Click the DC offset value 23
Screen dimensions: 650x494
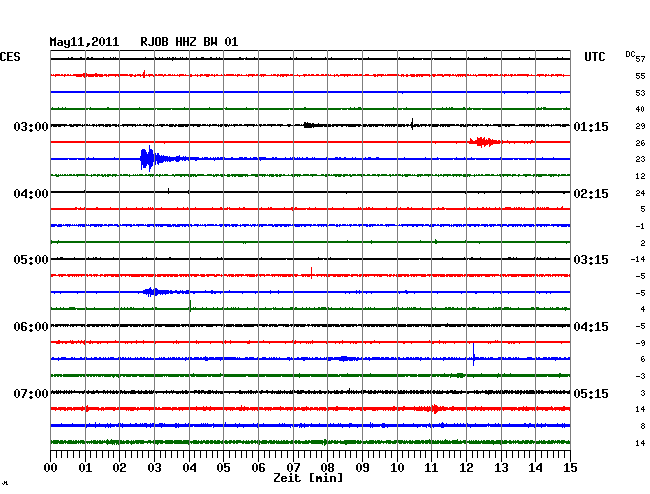pyautogui.click(x=640, y=159)
